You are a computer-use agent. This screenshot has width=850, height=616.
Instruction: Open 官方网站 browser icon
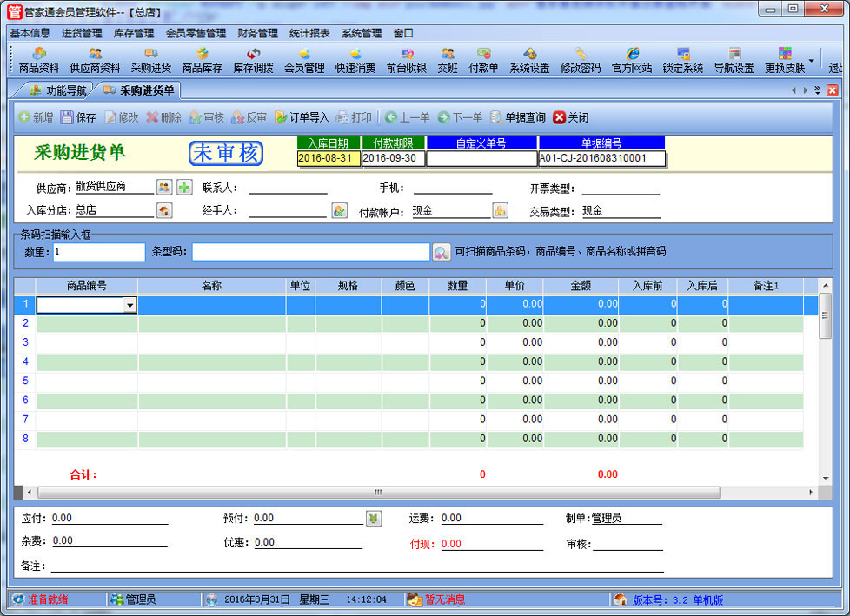[x=632, y=60]
